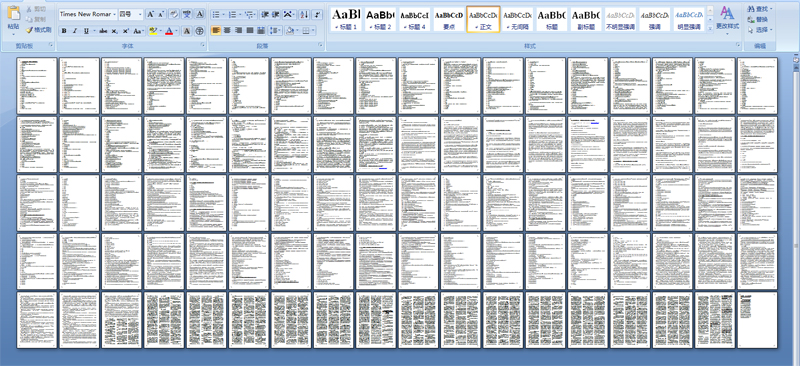The width and height of the screenshot is (800, 366).
Task: Click the Grow Font icon
Action: [x=151, y=14]
